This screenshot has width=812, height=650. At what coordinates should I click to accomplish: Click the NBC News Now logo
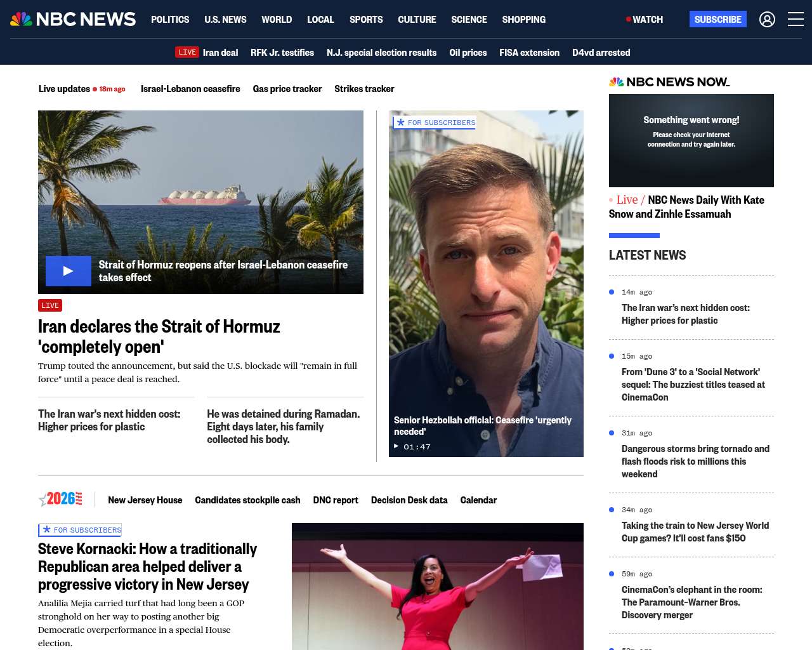[669, 82]
